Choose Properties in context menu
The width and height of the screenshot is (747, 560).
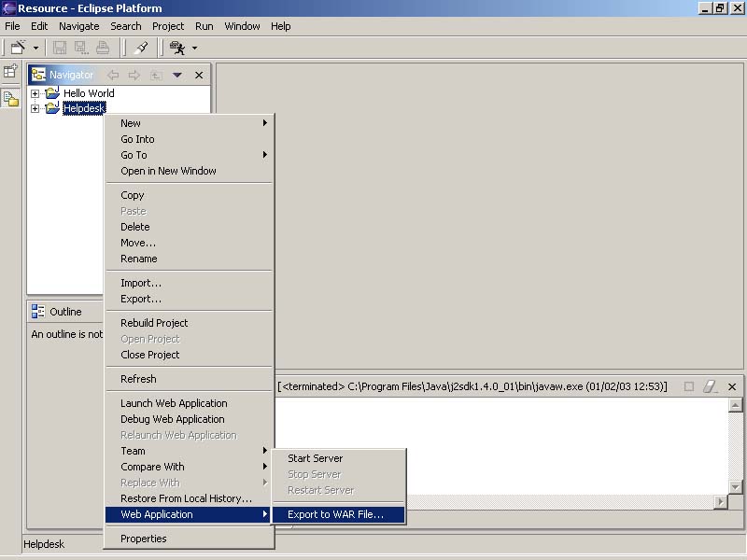point(190,539)
